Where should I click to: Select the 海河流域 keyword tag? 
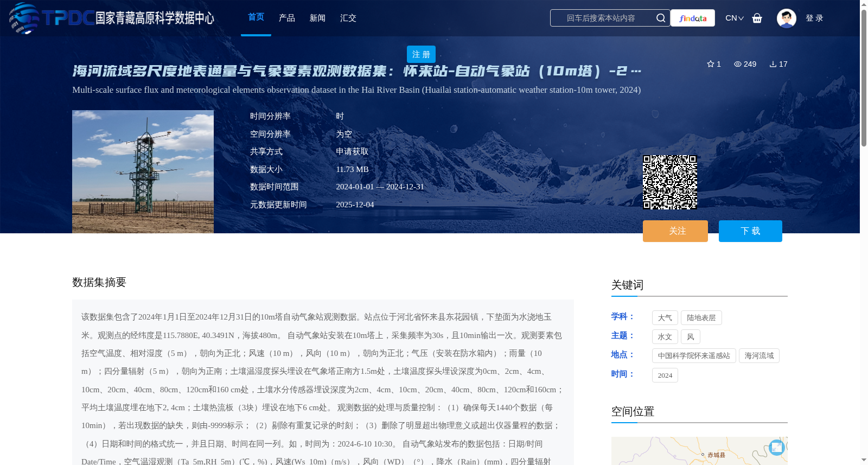click(x=759, y=356)
